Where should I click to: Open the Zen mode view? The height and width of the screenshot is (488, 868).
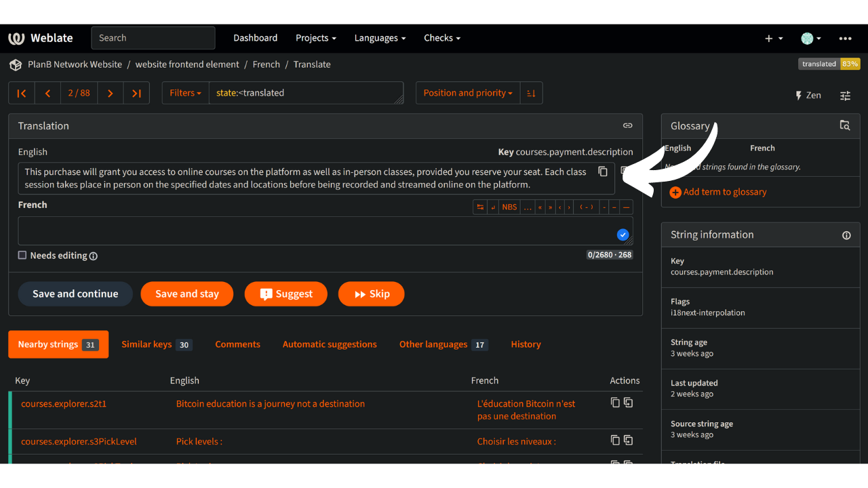click(808, 96)
